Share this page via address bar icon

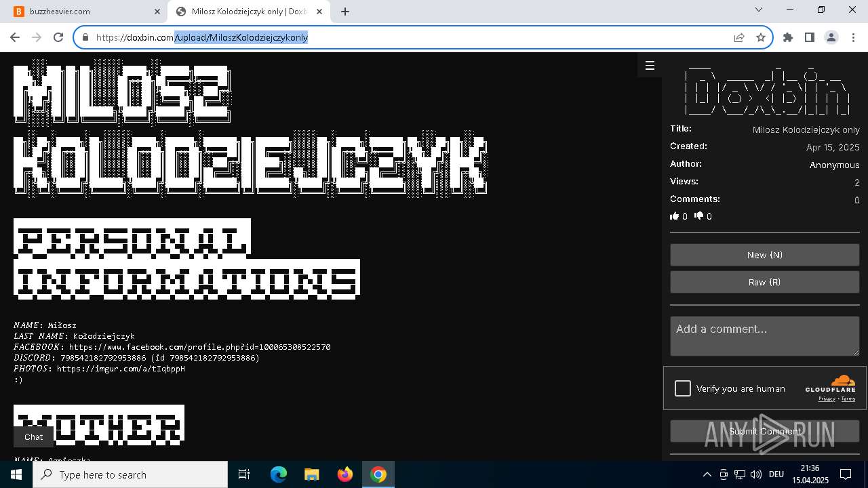tap(739, 37)
